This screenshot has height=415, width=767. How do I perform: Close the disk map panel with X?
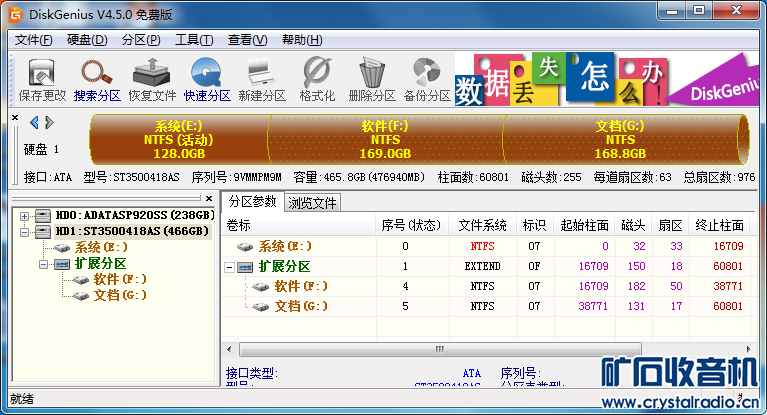point(15,117)
